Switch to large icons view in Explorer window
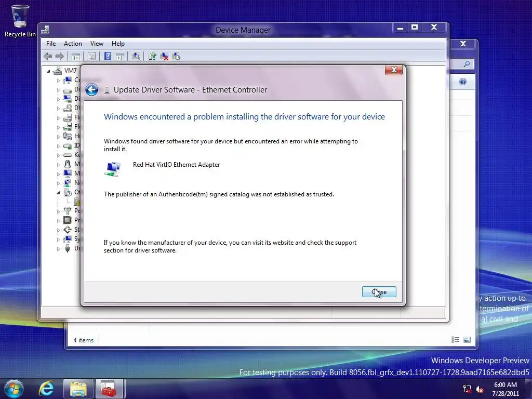Viewport: 532px width, 399px height. [467, 340]
